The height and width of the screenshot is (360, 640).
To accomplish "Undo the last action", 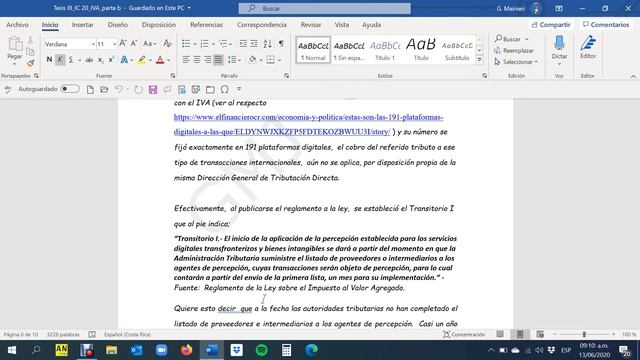I will tap(118, 89).
